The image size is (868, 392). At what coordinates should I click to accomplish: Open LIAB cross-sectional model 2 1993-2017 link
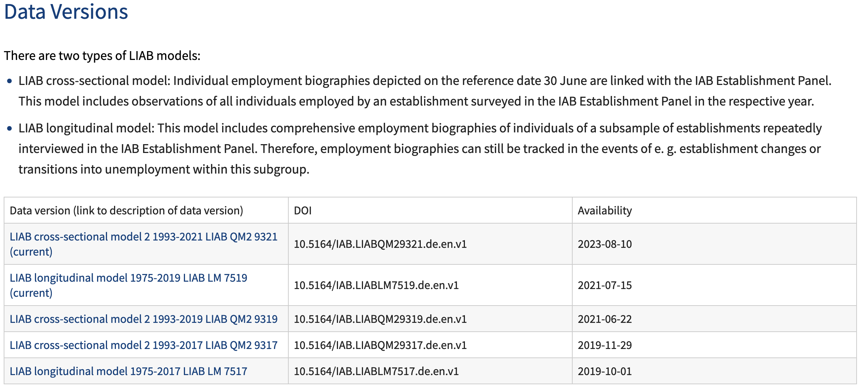pyautogui.click(x=143, y=345)
